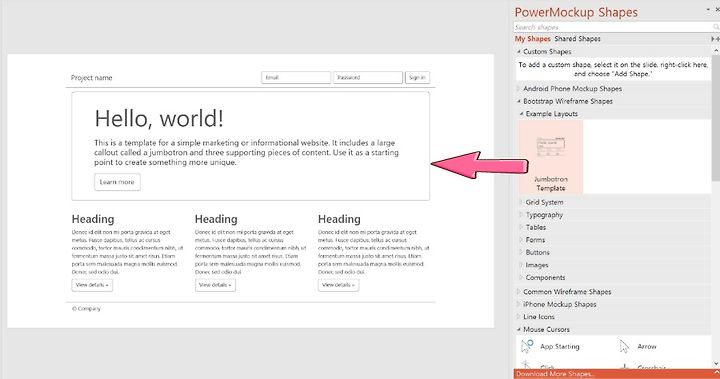Click the Email input field on the slide

pyautogui.click(x=296, y=78)
